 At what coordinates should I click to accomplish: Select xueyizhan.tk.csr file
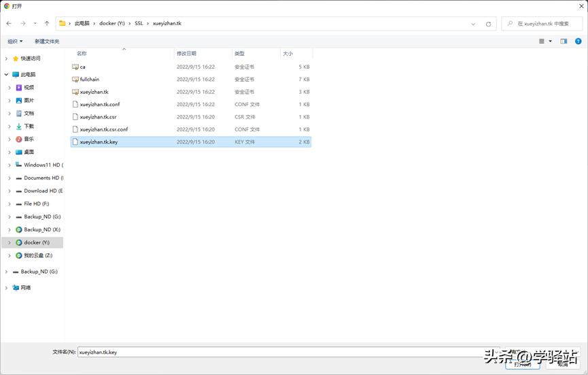[x=191, y=117]
